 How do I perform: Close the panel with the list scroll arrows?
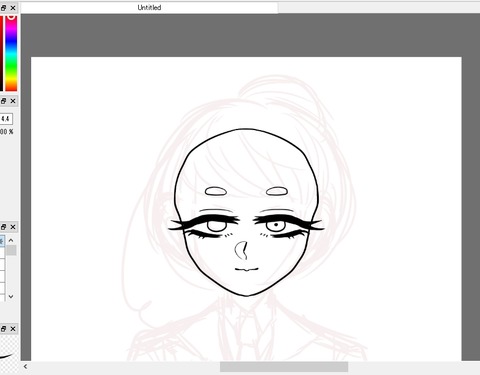pos(13,227)
